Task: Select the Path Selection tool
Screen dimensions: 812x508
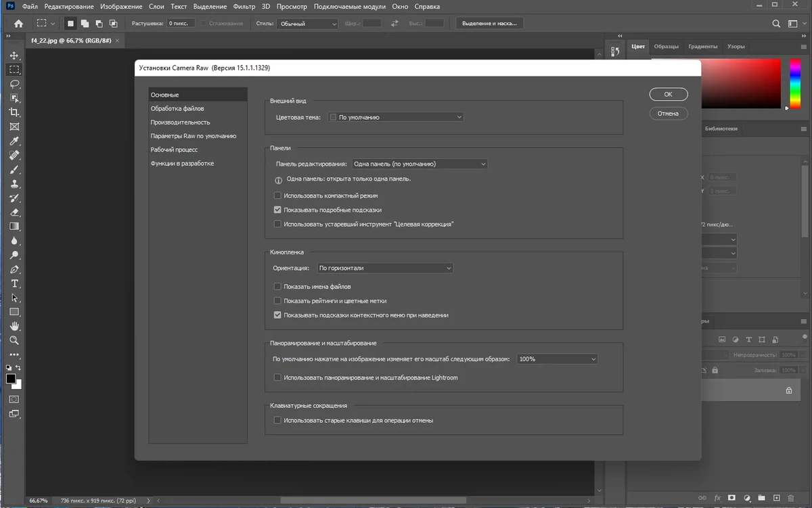Action: 14,298
